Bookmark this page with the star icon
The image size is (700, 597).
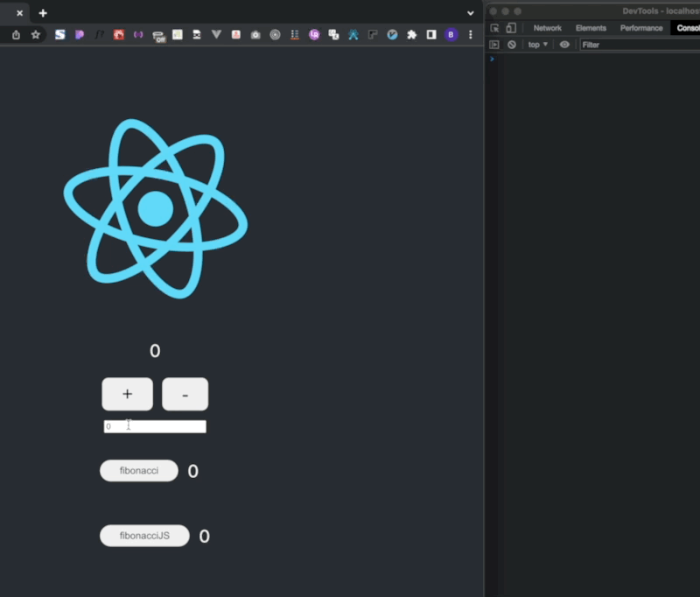click(36, 35)
